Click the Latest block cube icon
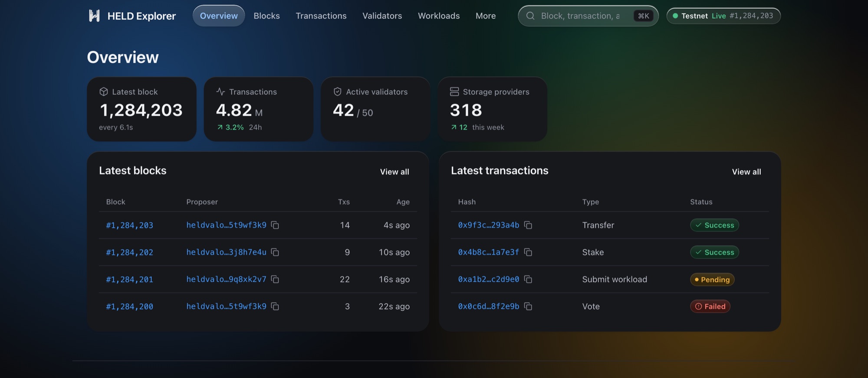This screenshot has width=868, height=378. pos(104,91)
